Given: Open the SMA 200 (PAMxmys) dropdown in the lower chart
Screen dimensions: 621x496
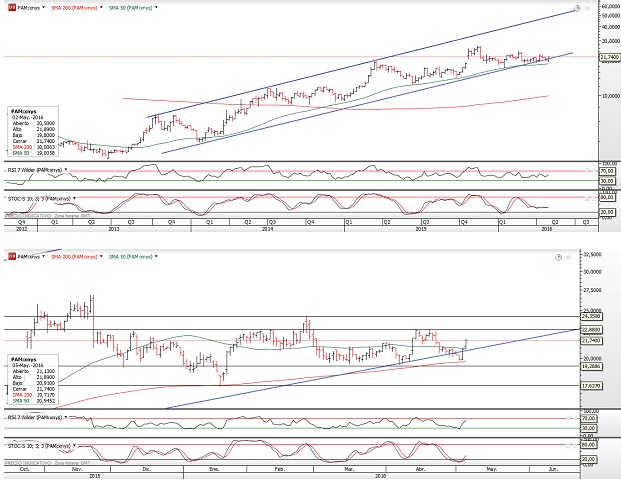Looking at the screenshot, I should pyautogui.click(x=101, y=257).
